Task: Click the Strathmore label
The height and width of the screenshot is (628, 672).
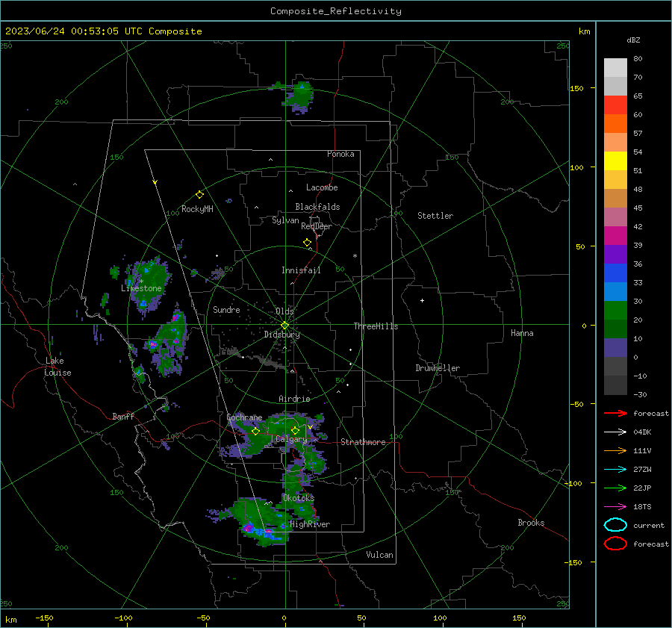Action: [x=363, y=442]
